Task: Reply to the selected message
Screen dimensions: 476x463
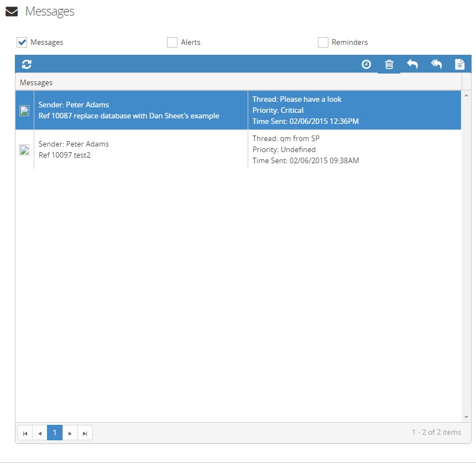Action: (x=412, y=64)
